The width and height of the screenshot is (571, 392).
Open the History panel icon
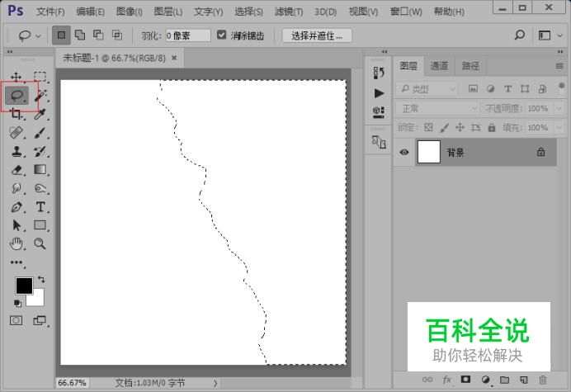[x=379, y=73]
